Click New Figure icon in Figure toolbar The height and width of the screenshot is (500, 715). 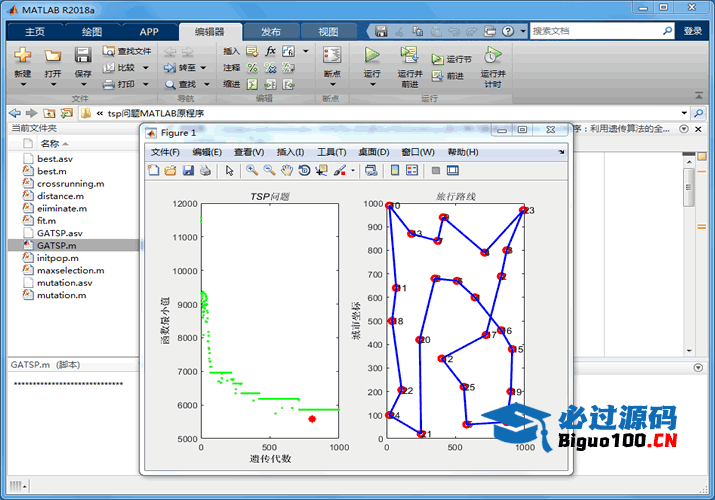(154, 170)
